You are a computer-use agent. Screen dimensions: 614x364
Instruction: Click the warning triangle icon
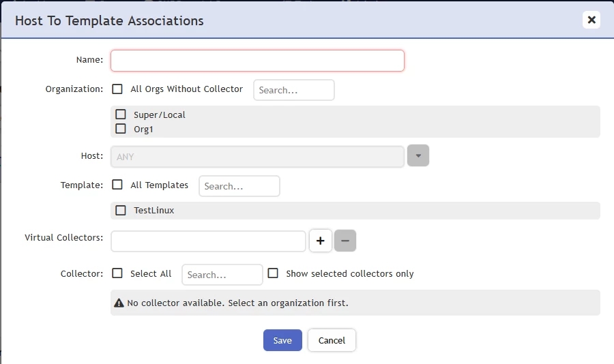119,303
